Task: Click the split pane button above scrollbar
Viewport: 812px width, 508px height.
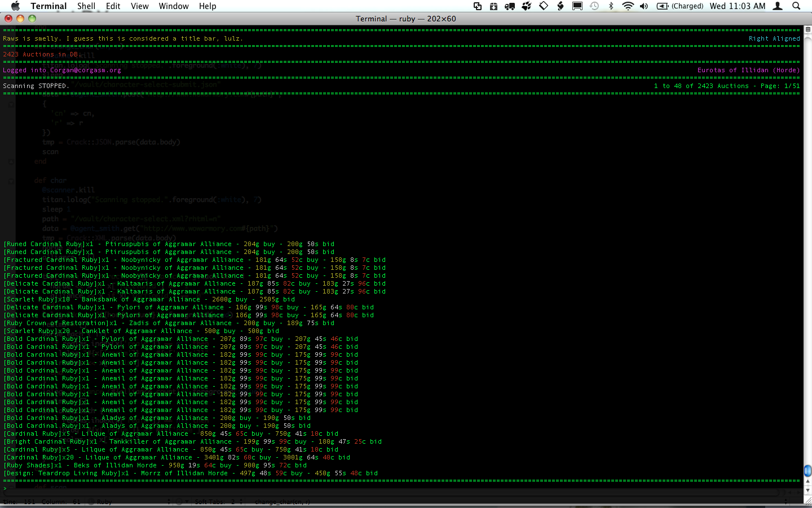Action: point(807,29)
